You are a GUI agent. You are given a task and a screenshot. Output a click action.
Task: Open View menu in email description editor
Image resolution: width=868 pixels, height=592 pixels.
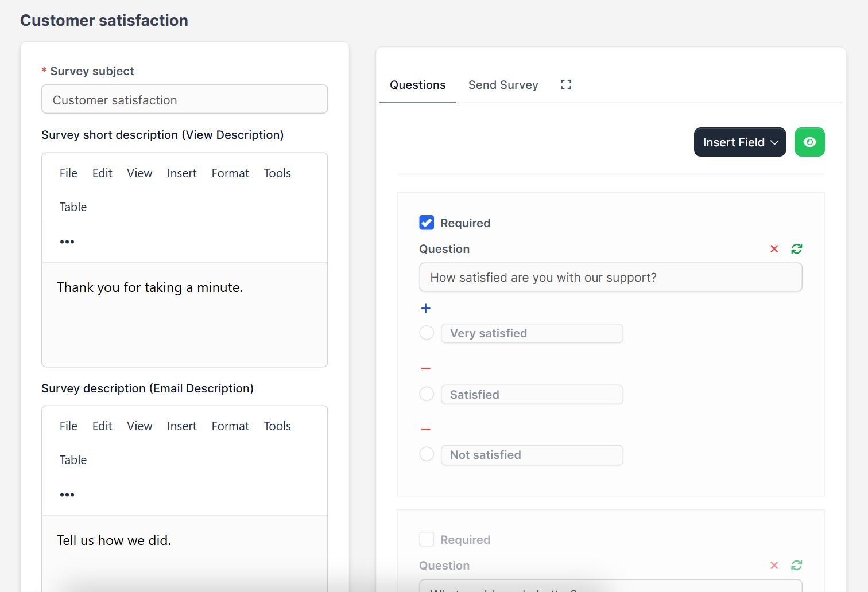[139, 426]
